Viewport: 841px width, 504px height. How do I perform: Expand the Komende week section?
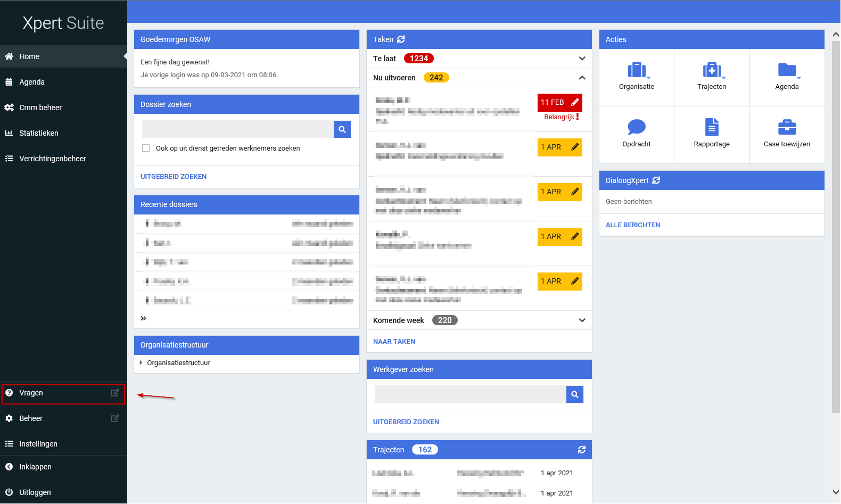point(582,320)
